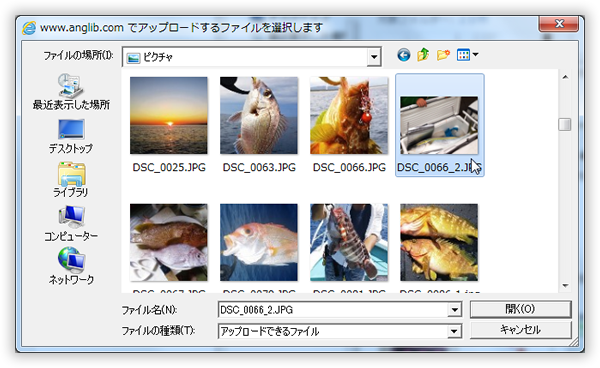The width and height of the screenshot is (600, 368).
Task: Select the yellow rockfish thumbnail in second row
Action: coord(439,243)
